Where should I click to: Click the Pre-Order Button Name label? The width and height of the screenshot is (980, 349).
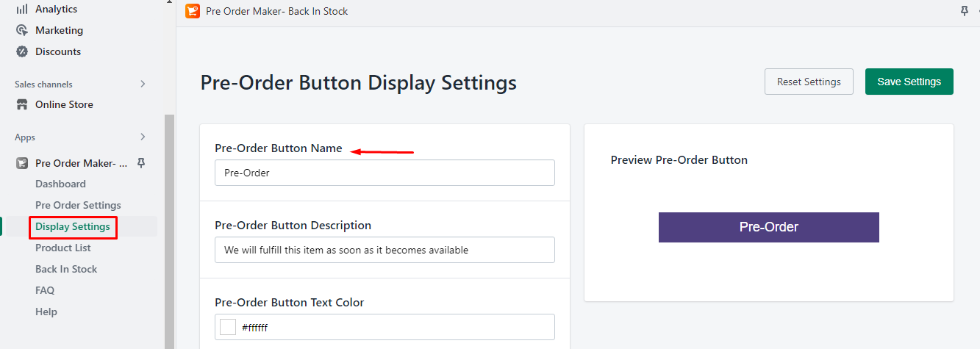click(x=279, y=148)
